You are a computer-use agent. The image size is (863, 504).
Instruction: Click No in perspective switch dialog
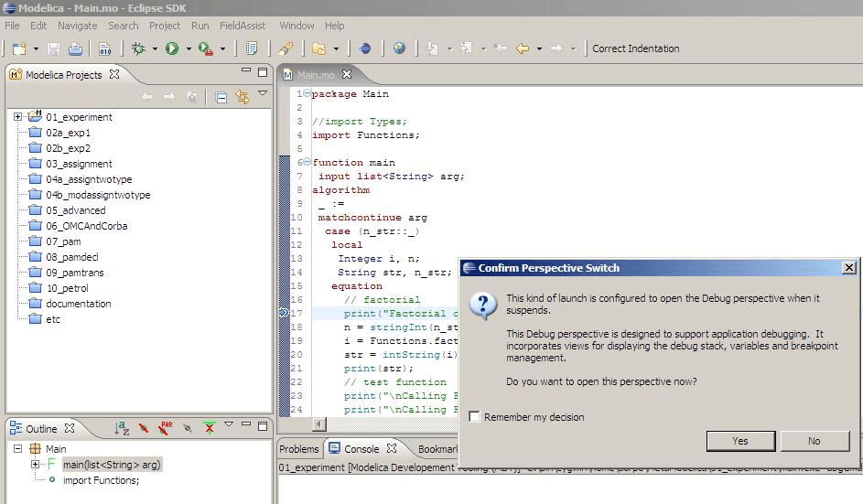[814, 441]
